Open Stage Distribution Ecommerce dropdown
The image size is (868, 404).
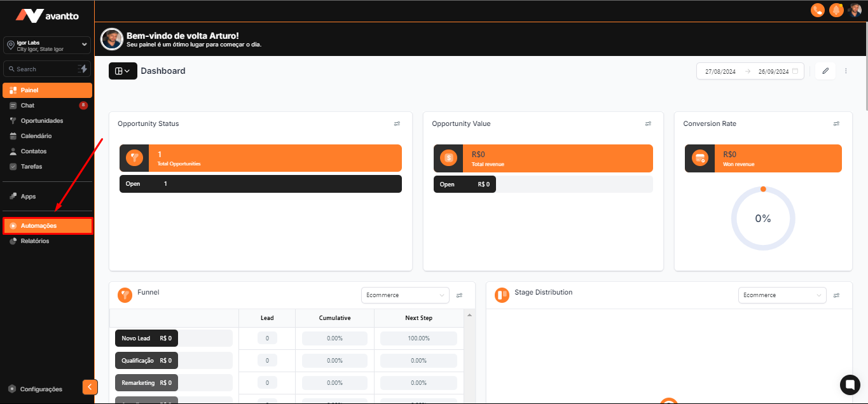pyautogui.click(x=782, y=295)
